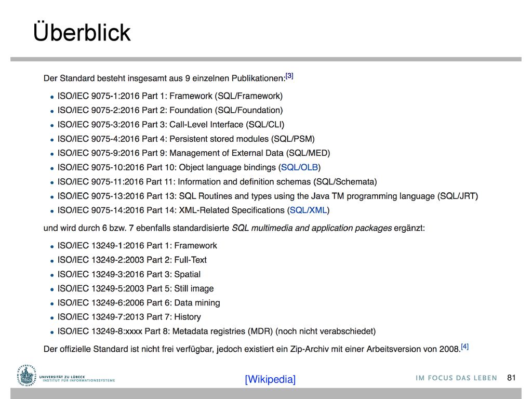Click the Institut für Informationssysteme text

pyautogui.click(x=79, y=380)
